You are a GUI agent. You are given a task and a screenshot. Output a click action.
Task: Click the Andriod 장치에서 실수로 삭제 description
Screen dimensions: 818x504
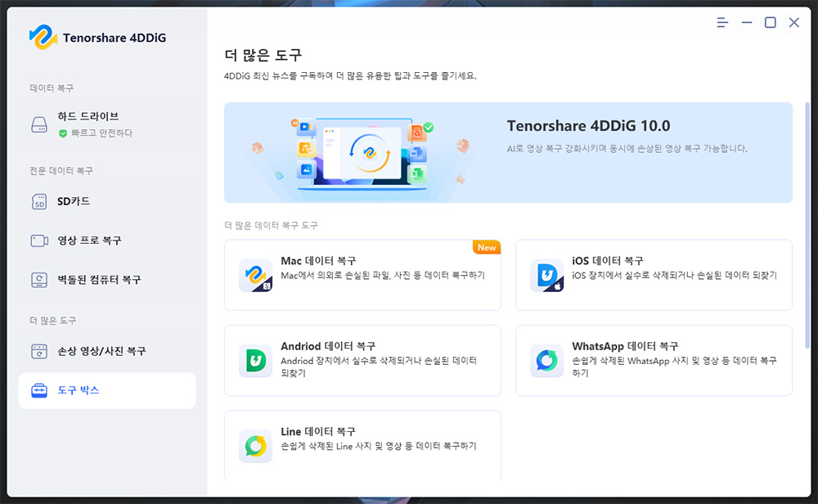pyautogui.click(x=378, y=367)
